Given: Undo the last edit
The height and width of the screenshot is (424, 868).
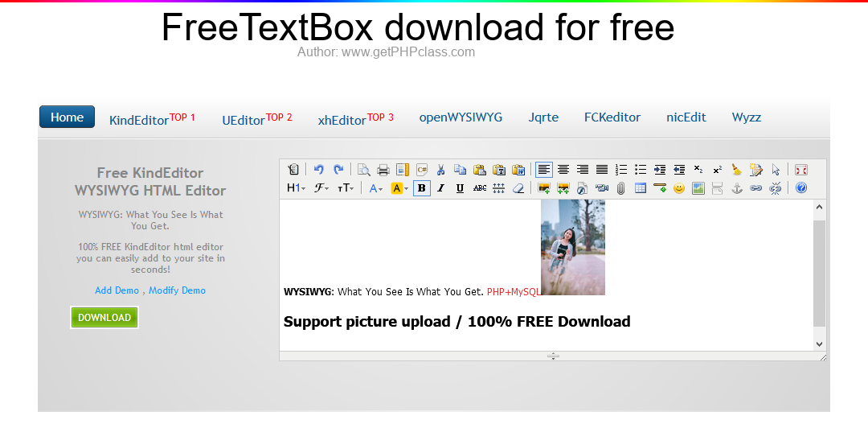Looking at the screenshot, I should [x=319, y=170].
